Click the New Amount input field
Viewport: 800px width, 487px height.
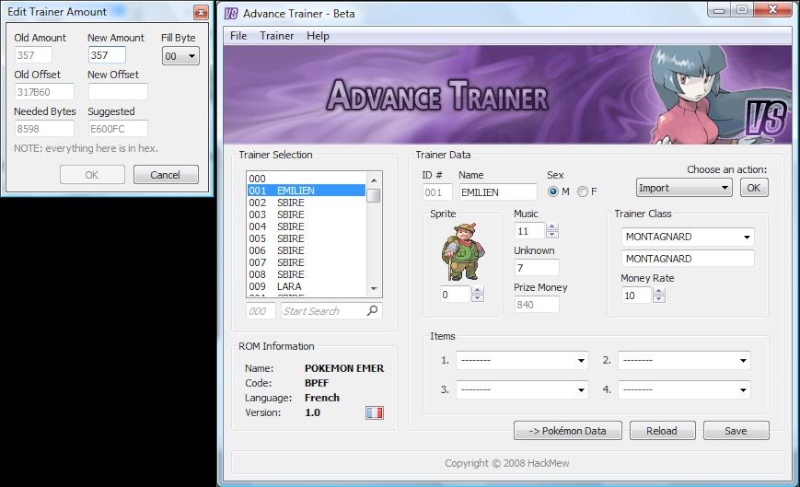tap(107, 55)
